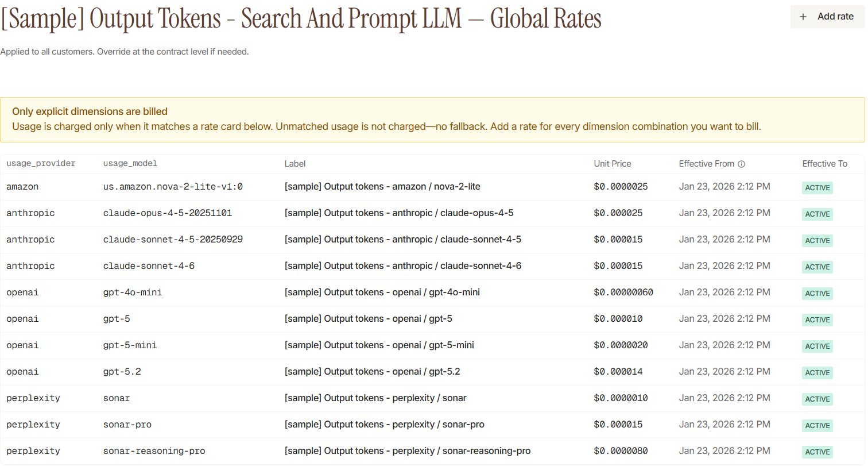Image resolution: width=868 pixels, height=466 pixels.
Task: Open the openai / gpt-5.2 label
Action: click(373, 372)
